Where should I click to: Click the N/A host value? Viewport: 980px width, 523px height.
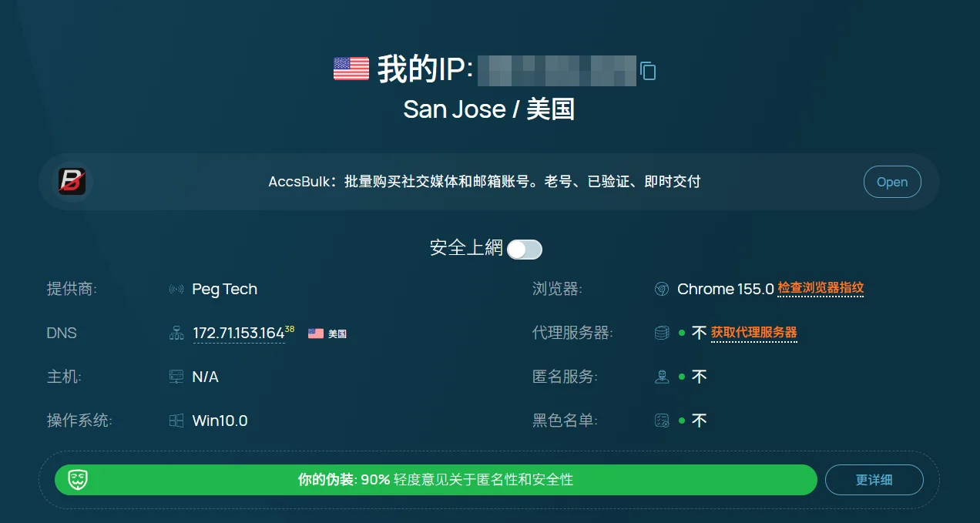pyautogui.click(x=206, y=377)
